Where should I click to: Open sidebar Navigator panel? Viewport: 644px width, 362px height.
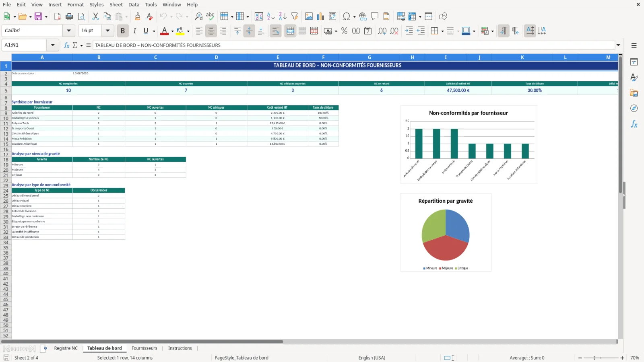634,109
